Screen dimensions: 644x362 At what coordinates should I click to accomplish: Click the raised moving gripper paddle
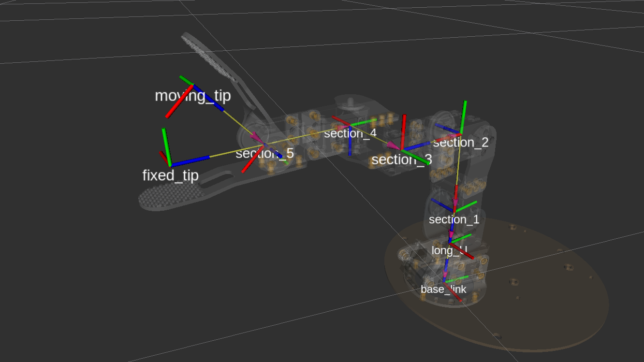[x=209, y=57]
